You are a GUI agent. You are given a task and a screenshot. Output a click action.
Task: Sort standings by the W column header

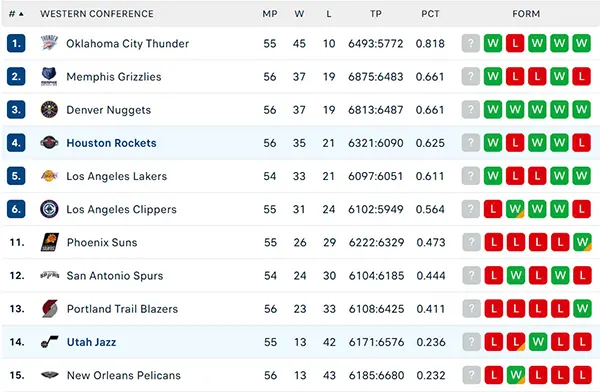pyautogui.click(x=299, y=14)
